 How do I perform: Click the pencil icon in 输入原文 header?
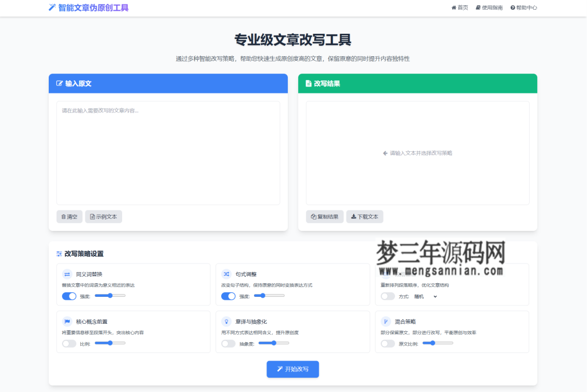pyautogui.click(x=60, y=83)
